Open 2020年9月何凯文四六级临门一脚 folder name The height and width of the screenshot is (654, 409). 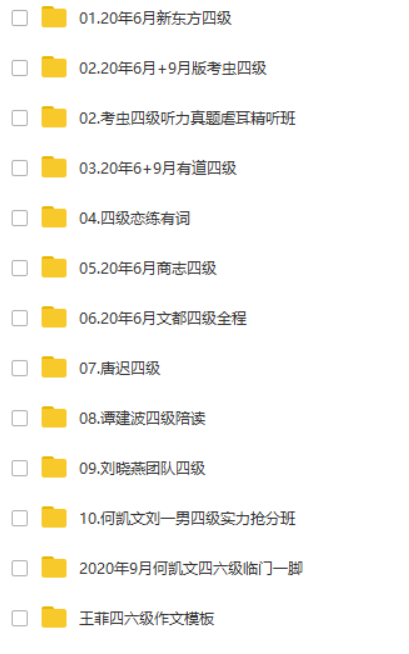tap(191, 568)
